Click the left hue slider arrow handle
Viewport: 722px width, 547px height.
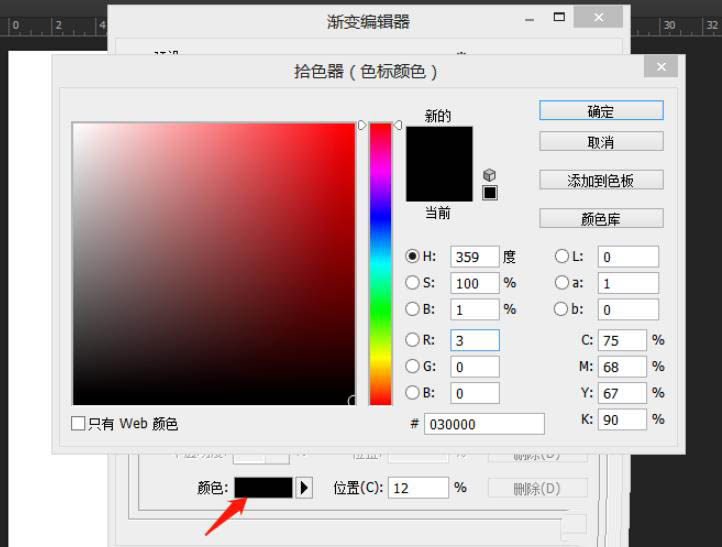click(362, 125)
